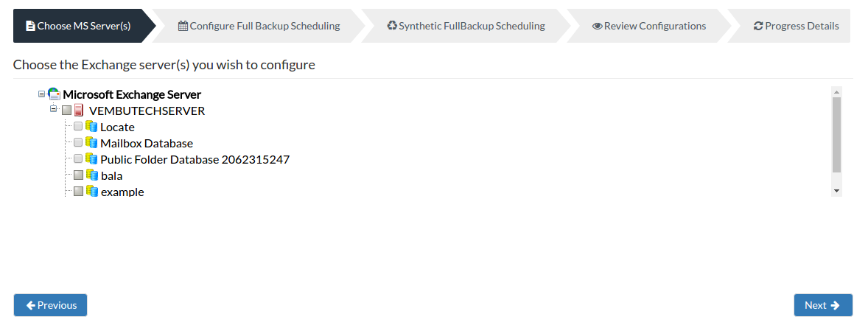Click the Mailbox Database icon

click(x=91, y=142)
